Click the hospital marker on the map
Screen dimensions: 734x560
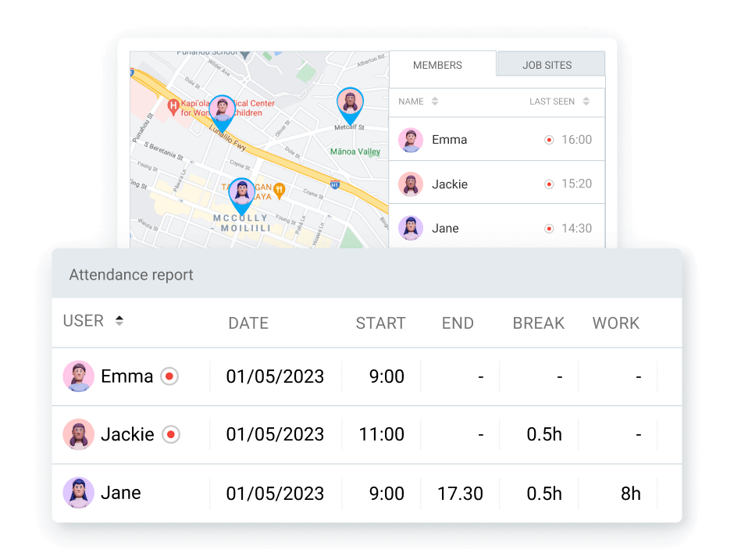[x=173, y=106]
